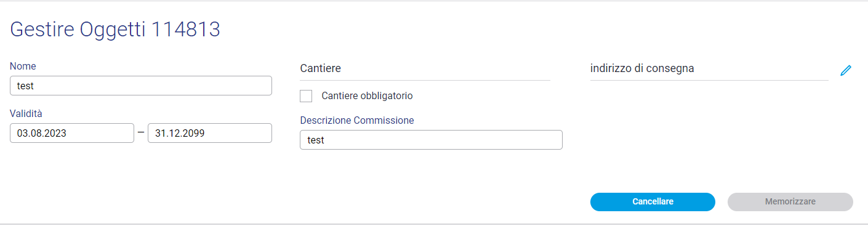868x234 pixels.
Task: Select the Validità field label
Action: [x=26, y=113]
